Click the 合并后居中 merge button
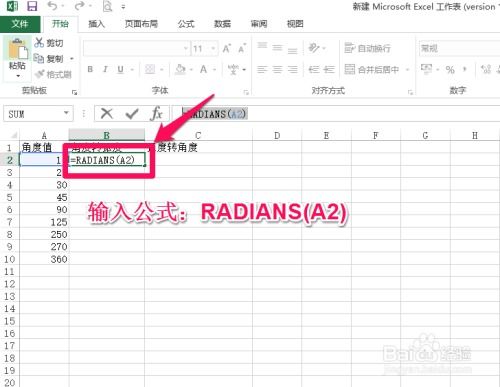Image resolution: width=500 pixels, height=387 pixels. pos(372,69)
